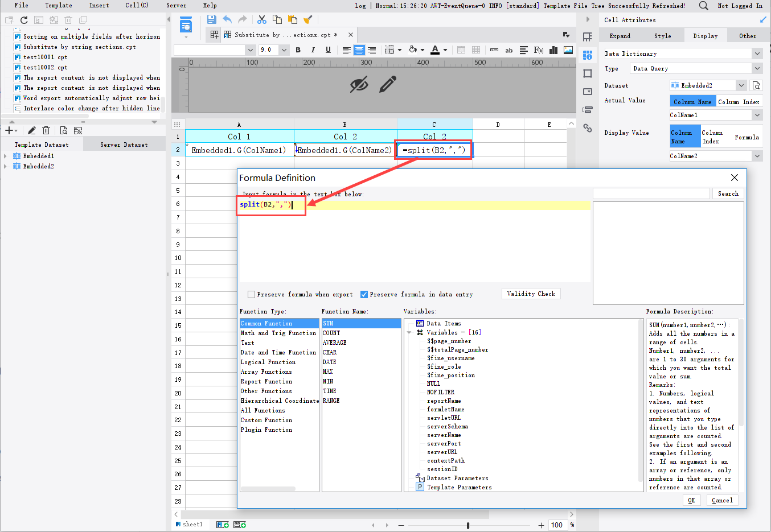The height and width of the screenshot is (532, 771).
Task: Select Text in Function Type list
Action: (x=248, y=343)
